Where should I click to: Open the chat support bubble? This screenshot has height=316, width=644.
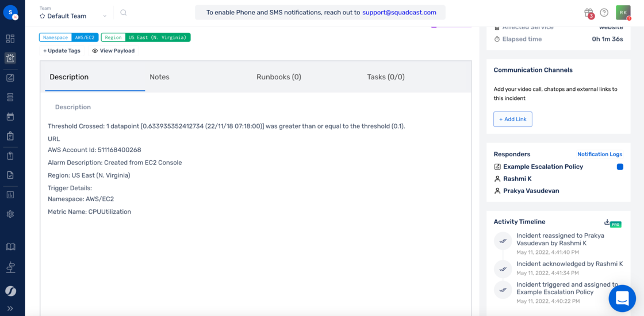622,298
